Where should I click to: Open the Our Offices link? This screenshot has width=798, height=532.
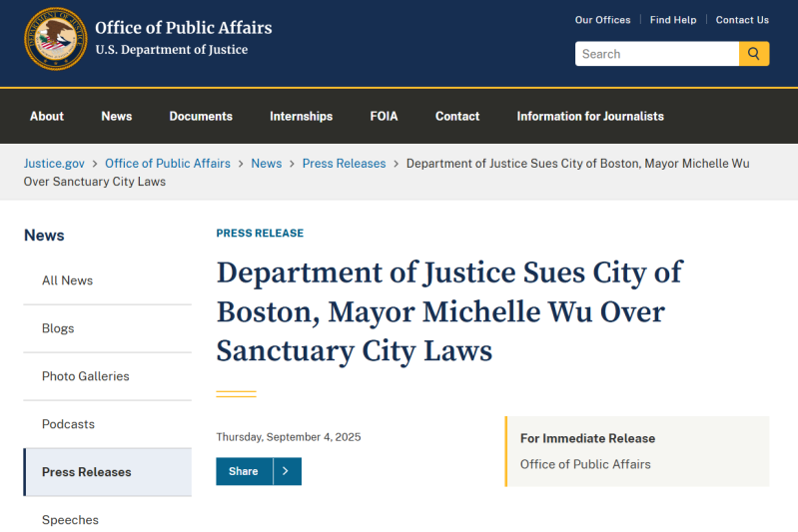click(602, 20)
